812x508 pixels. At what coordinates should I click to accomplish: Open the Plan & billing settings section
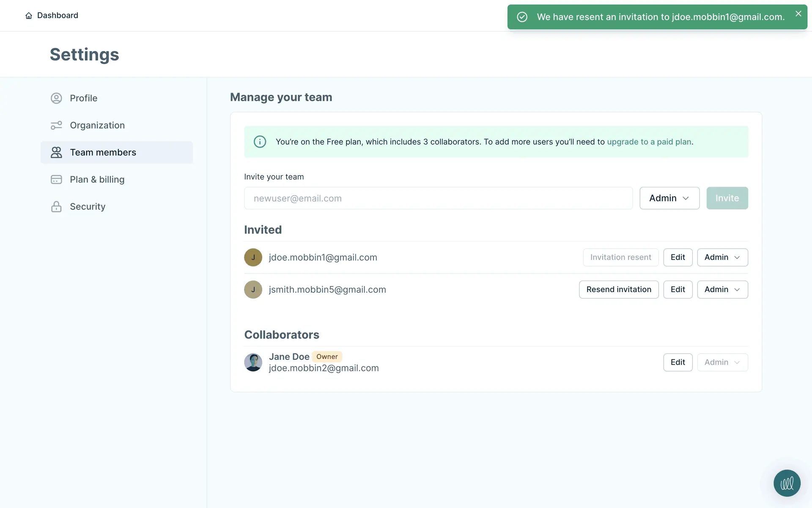[97, 179]
